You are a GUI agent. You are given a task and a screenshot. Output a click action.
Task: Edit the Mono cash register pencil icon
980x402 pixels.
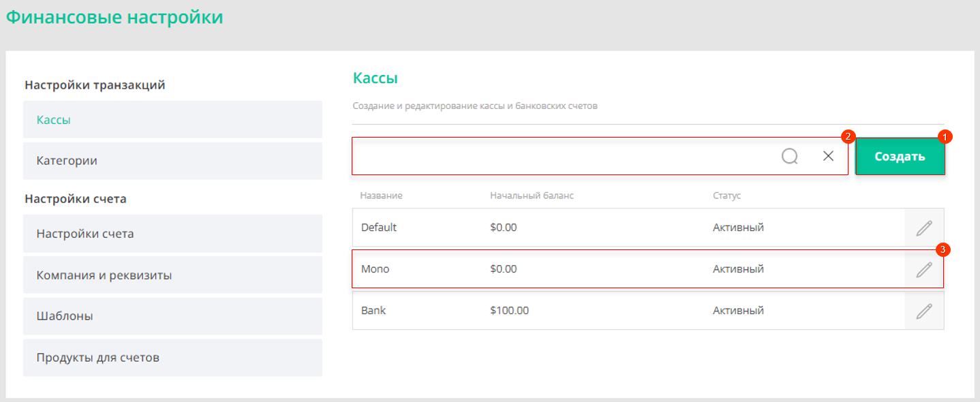click(x=924, y=269)
